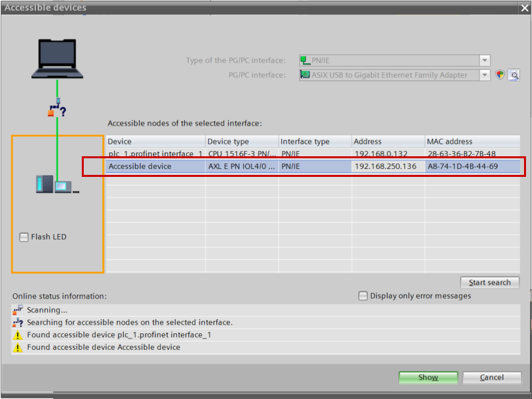Sort by the Device type column header
Viewport: 532px width, 399px height.
[x=241, y=142]
